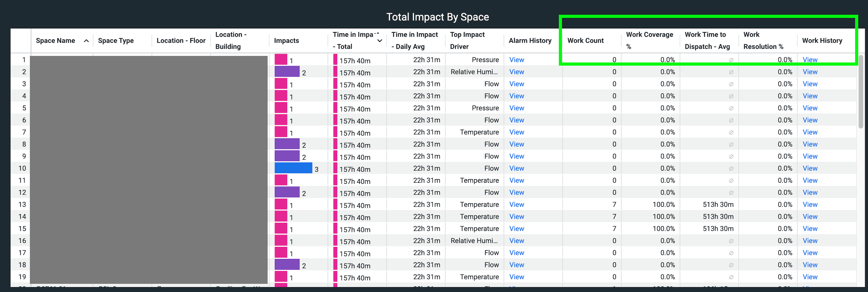Screen dimensions: 868x292
Task: Click the Top Impact Driver column header
Action: click(467, 41)
